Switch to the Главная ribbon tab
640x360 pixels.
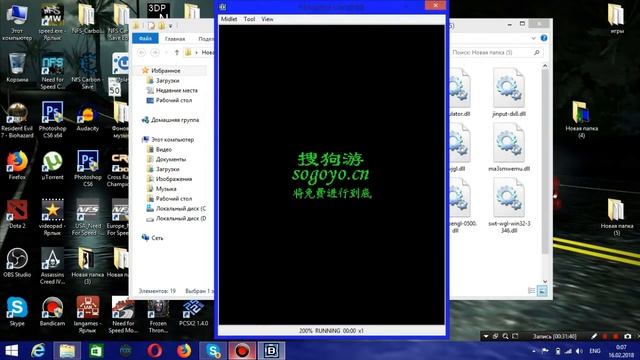(175, 39)
